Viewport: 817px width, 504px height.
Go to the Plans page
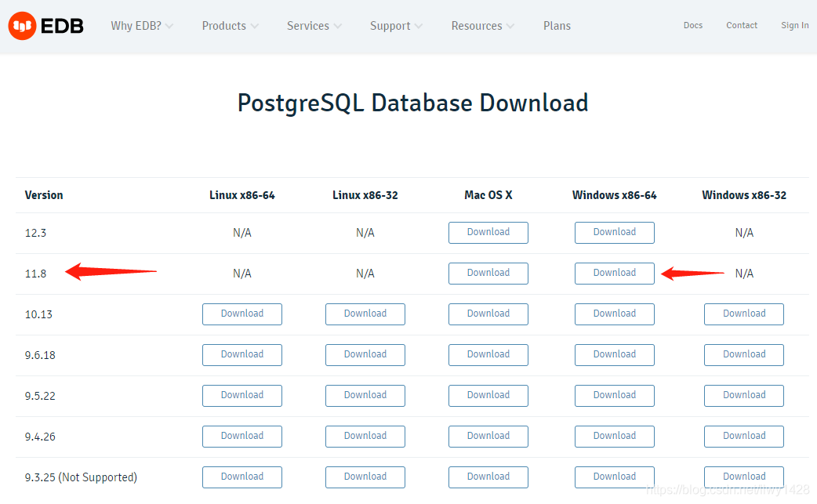coord(557,26)
